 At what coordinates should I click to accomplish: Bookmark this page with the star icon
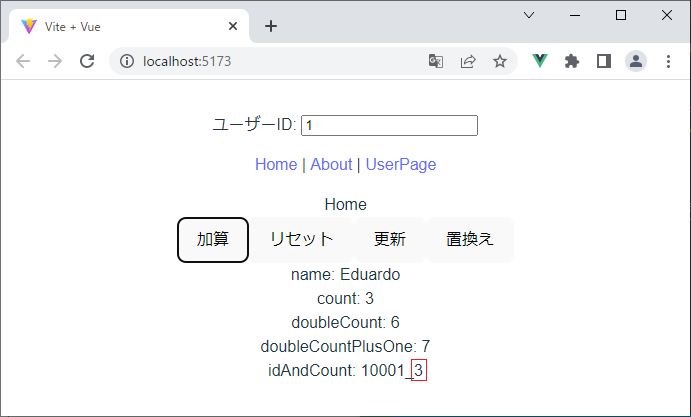[x=500, y=61]
